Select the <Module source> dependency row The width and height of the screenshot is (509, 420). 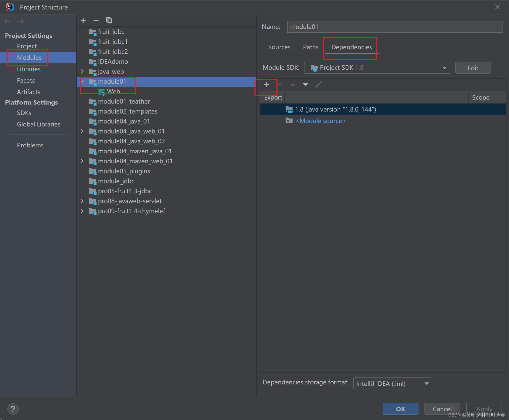pos(383,121)
